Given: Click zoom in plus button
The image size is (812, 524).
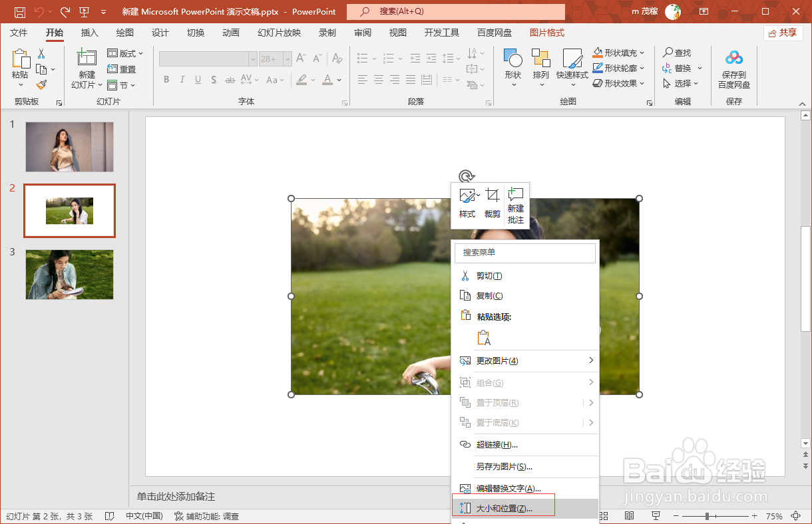Looking at the screenshot, I should click(x=754, y=516).
